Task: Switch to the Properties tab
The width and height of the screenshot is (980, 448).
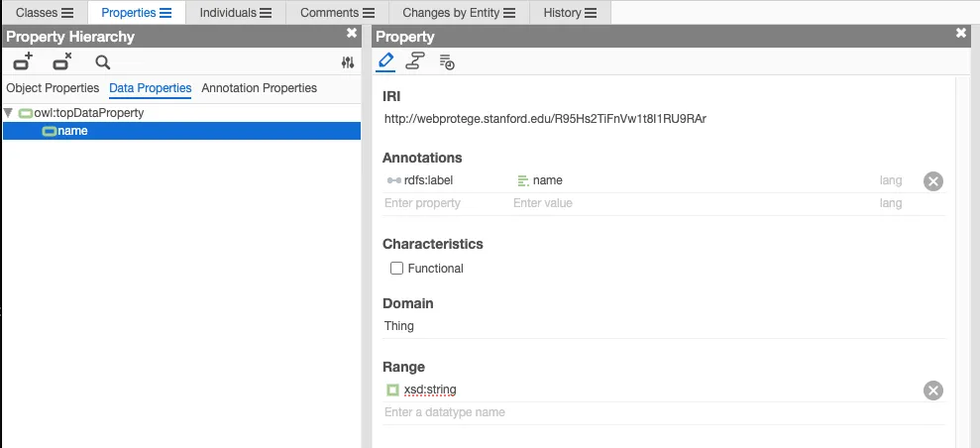Action: [x=129, y=13]
